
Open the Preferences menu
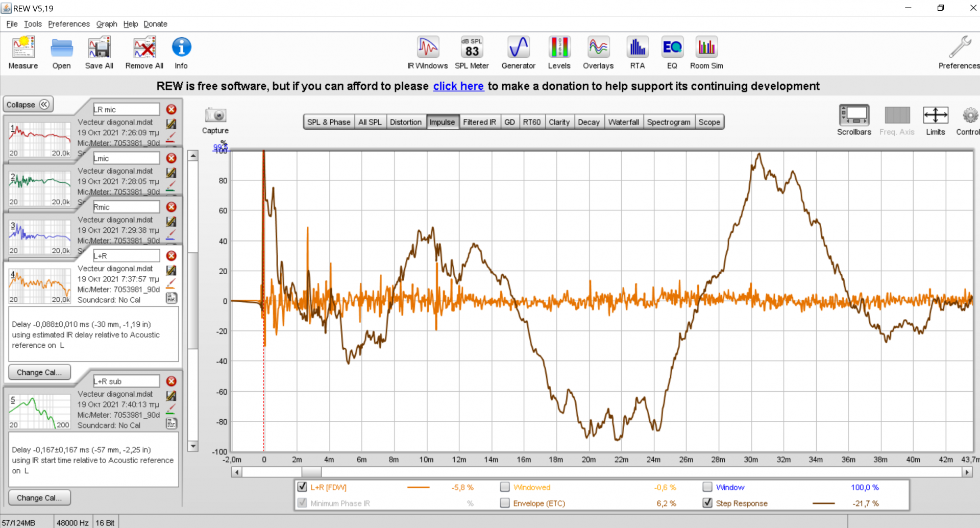68,24
